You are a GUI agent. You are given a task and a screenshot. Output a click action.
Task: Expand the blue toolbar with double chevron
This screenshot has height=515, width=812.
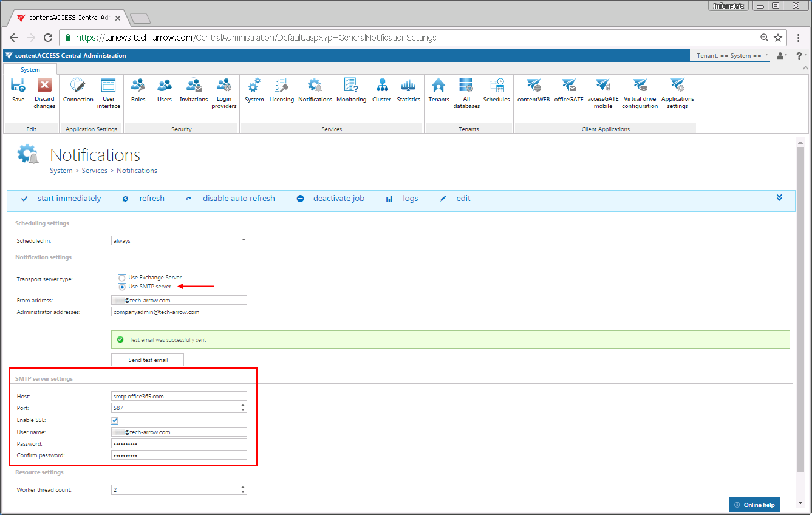pos(779,198)
